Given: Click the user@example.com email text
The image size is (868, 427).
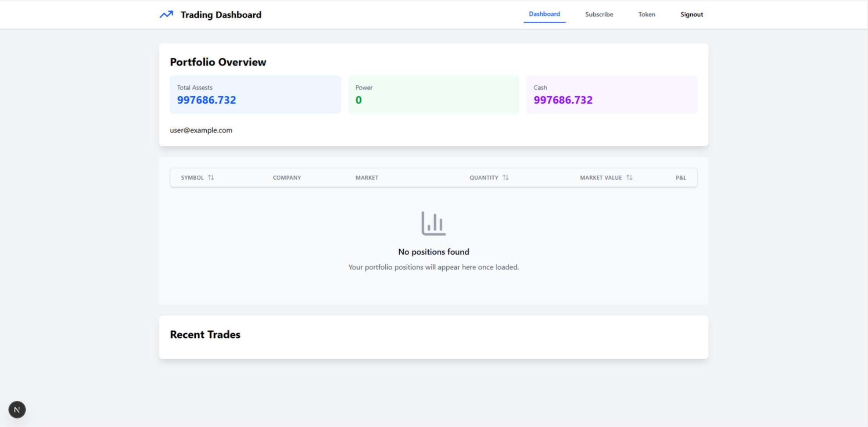Looking at the screenshot, I should [x=201, y=130].
